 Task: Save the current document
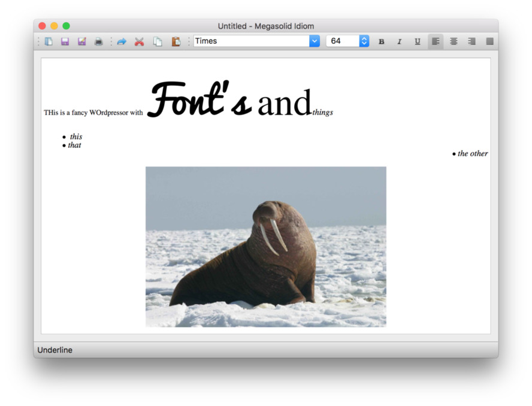coord(65,41)
